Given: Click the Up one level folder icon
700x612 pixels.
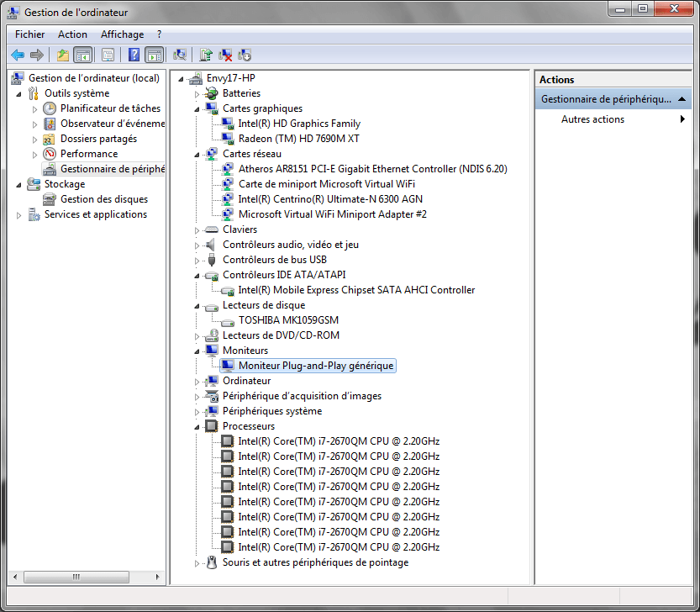Looking at the screenshot, I should click(62, 55).
